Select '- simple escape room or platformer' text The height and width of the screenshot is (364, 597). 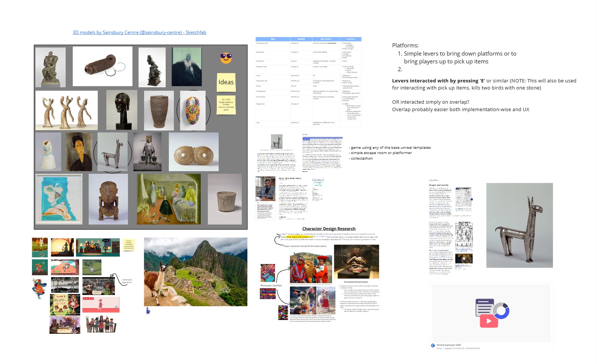click(x=380, y=153)
